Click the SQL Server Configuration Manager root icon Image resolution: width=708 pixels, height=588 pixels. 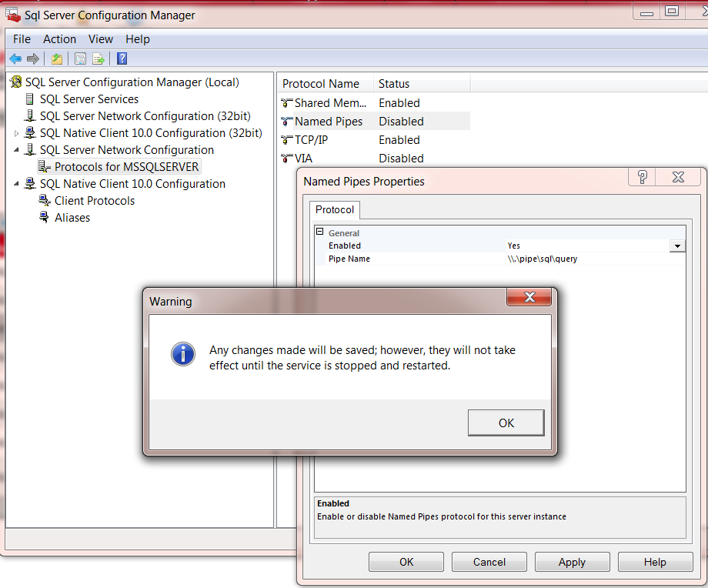click(16, 82)
